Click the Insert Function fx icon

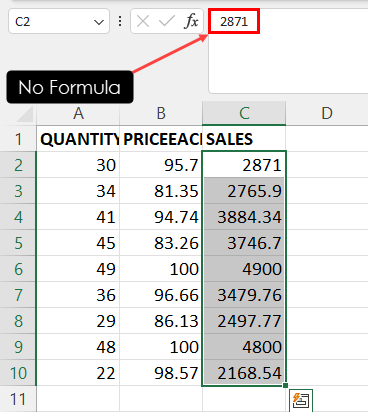click(191, 21)
